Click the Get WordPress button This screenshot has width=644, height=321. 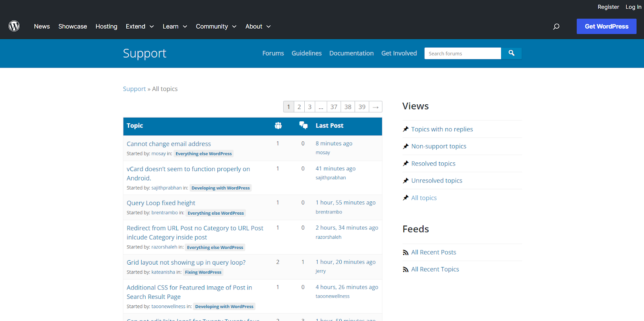click(607, 26)
